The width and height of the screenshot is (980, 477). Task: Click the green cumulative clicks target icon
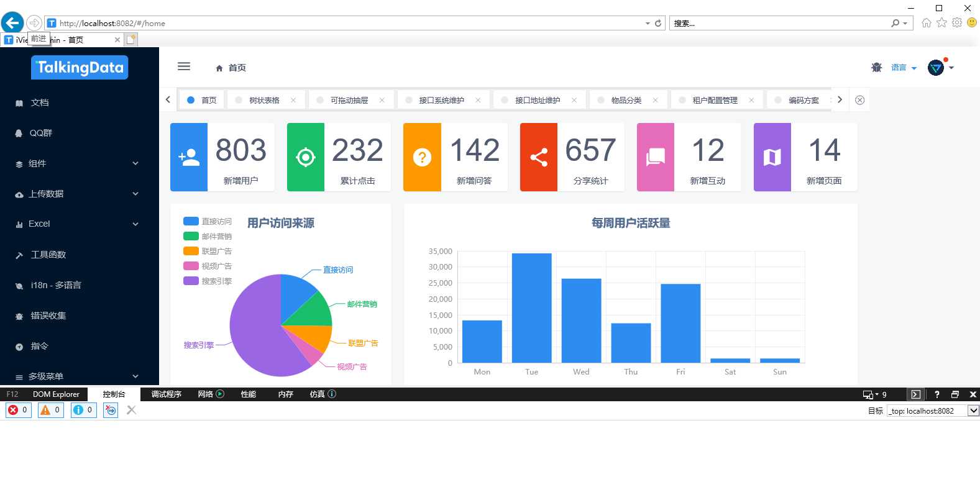point(305,157)
